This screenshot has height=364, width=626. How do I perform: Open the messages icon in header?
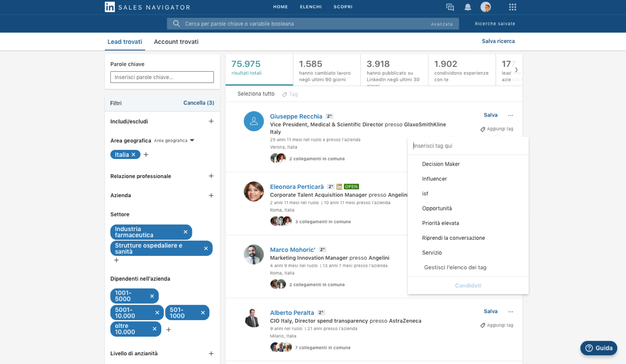(450, 7)
